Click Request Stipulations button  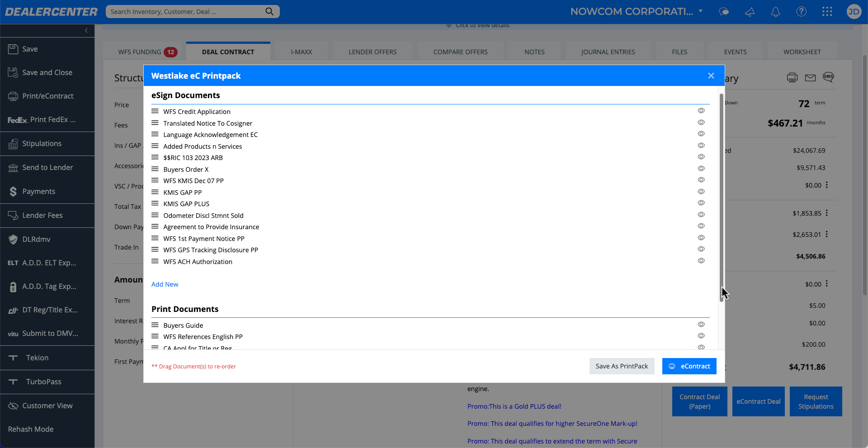point(816,401)
